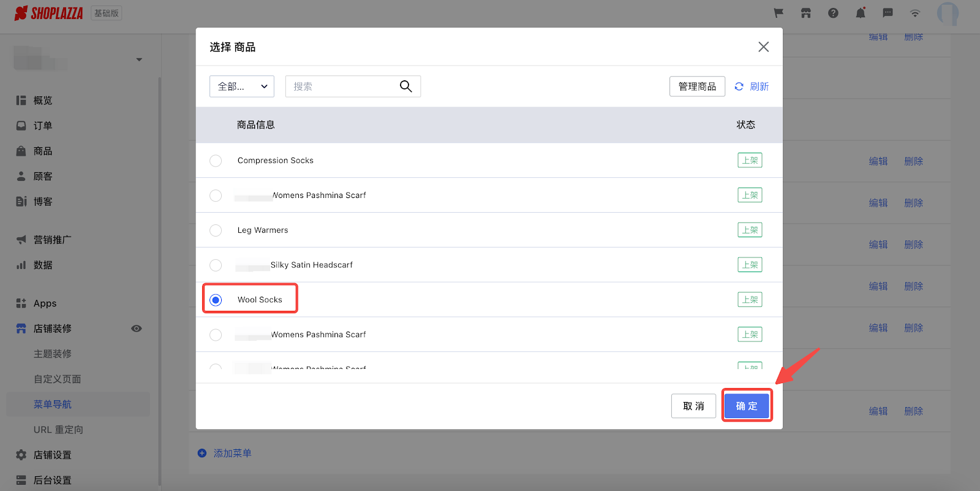Click the Compression Socks product name

pos(276,161)
